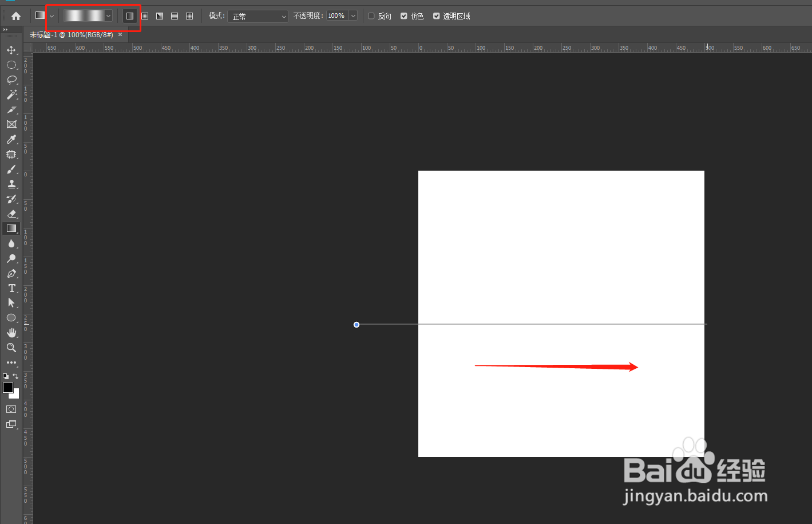
Task: Toggle the 透明区域 checkbox
Action: 437,16
